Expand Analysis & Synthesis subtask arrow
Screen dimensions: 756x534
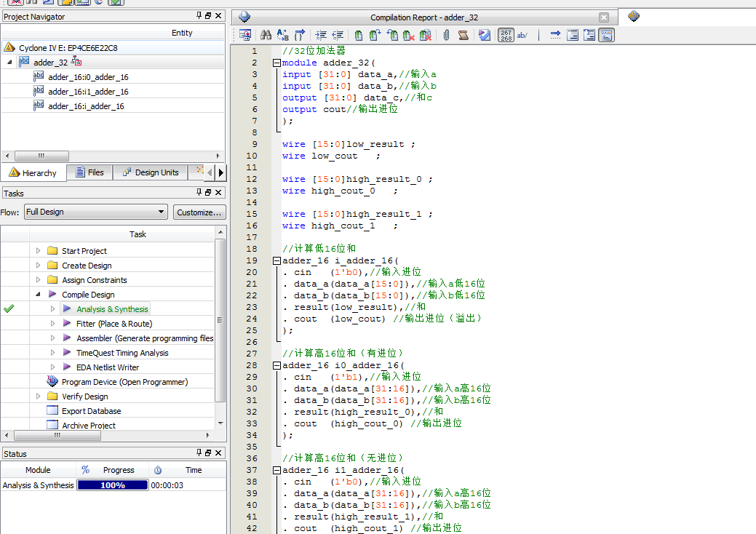pos(52,309)
